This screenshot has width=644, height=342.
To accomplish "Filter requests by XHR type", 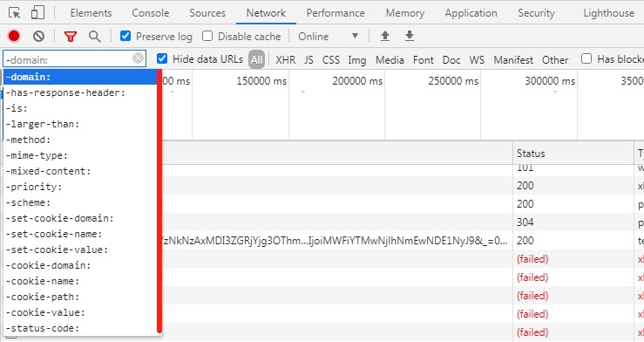I will coord(286,60).
